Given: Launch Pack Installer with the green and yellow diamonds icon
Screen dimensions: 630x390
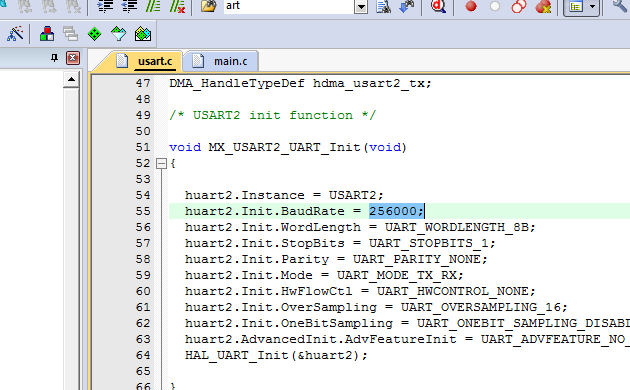Looking at the screenshot, I should (x=143, y=34).
